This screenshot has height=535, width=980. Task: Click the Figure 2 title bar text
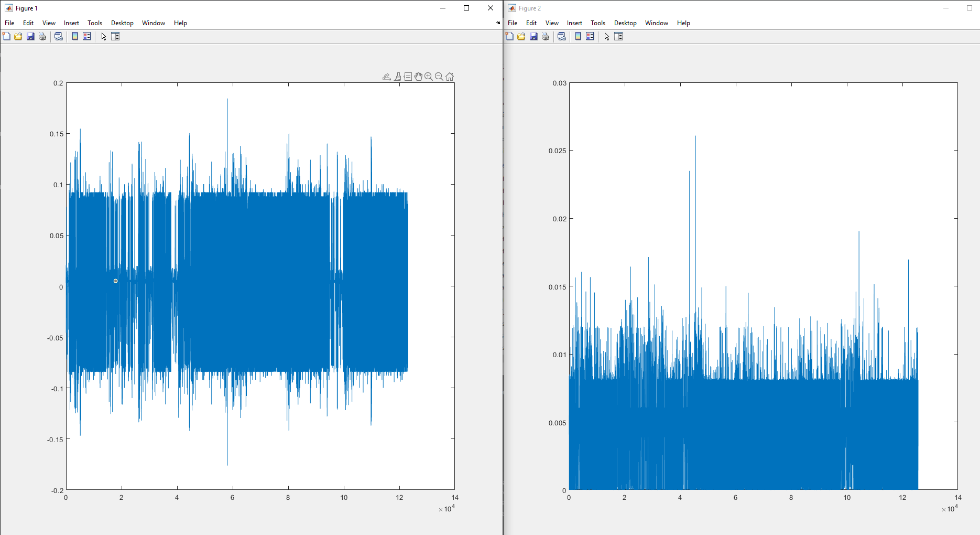[530, 8]
